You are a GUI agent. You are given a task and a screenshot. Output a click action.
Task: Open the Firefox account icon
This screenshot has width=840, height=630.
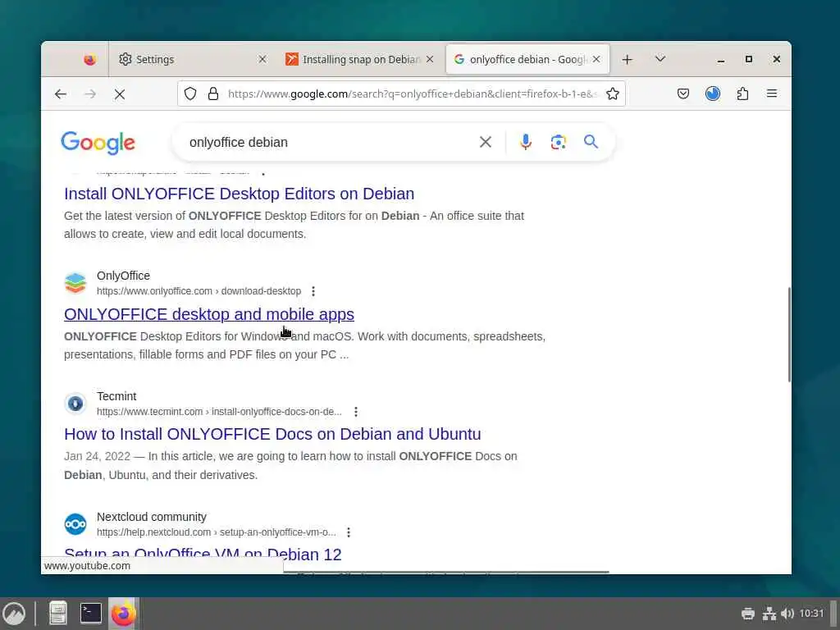tap(713, 94)
